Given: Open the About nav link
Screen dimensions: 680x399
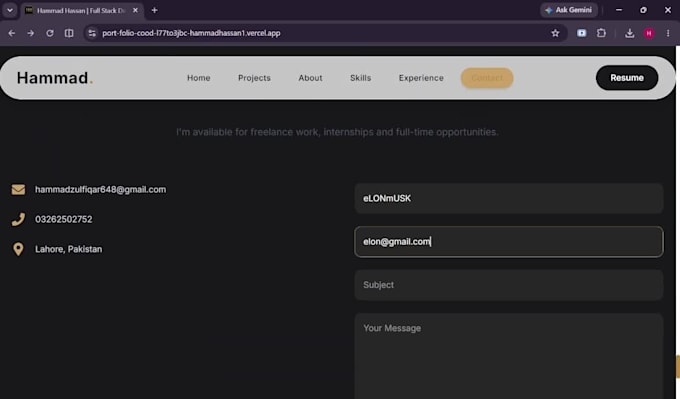Looking at the screenshot, I should 311,78.
